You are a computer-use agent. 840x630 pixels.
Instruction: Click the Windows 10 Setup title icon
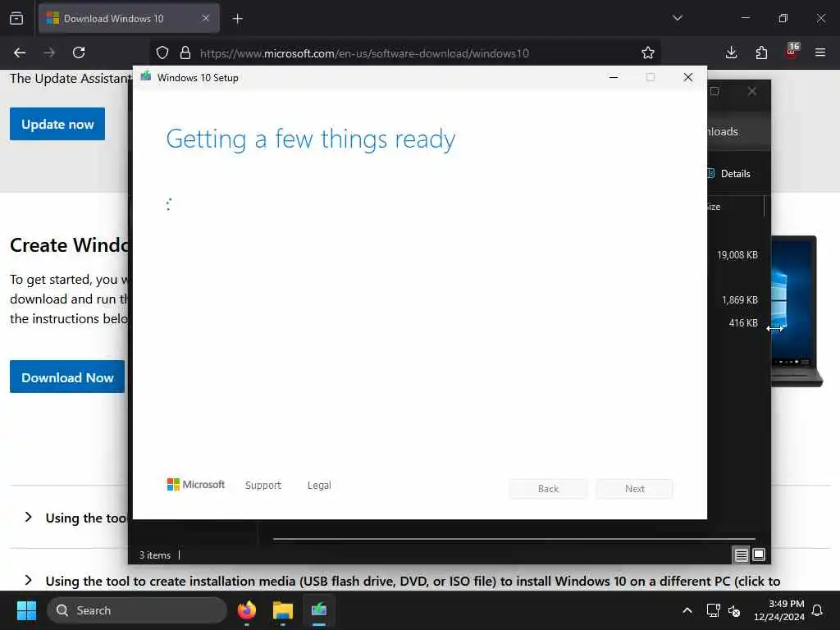tap(146, 77)
